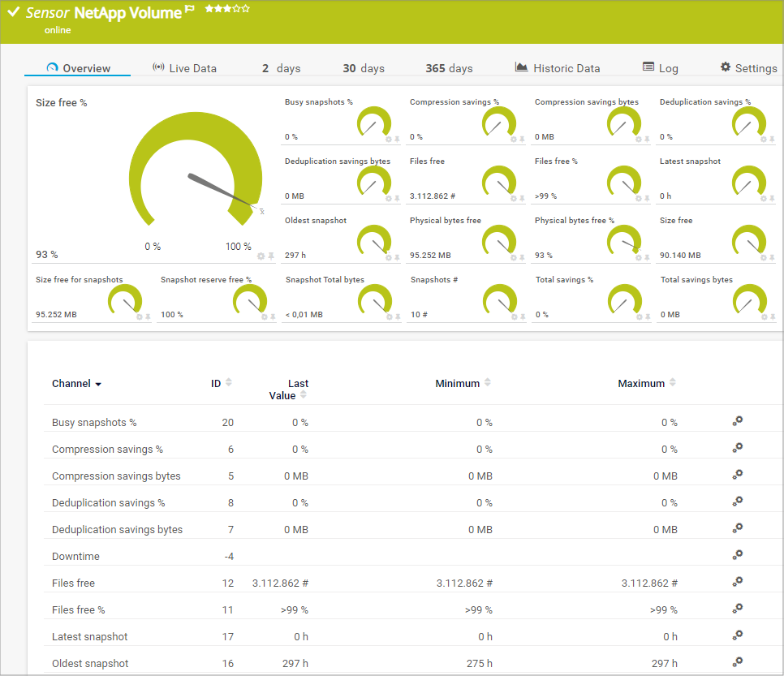
Task: View the 30 days graph tab
Action: click(x=363, y=68)
